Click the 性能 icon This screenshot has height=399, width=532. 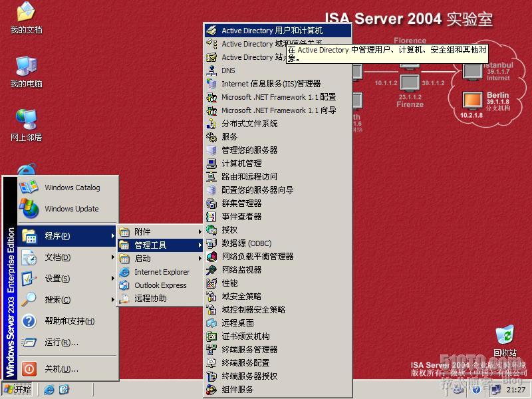click(x=211, y=283)
